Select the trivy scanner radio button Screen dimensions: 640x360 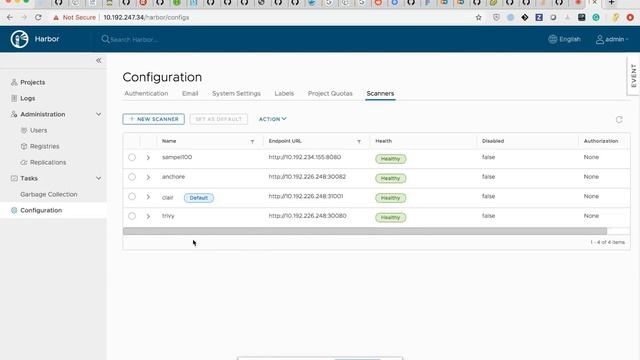(x=132, y=216)
